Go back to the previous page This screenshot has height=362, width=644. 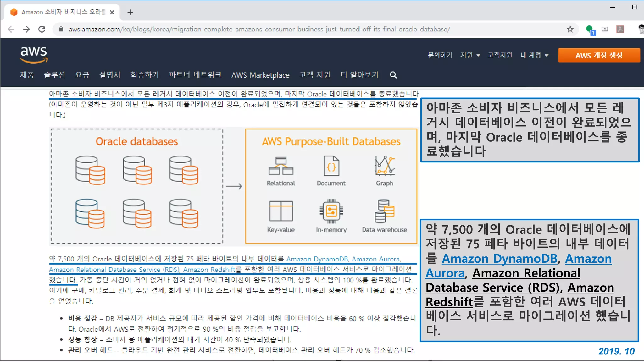[11, 29]
